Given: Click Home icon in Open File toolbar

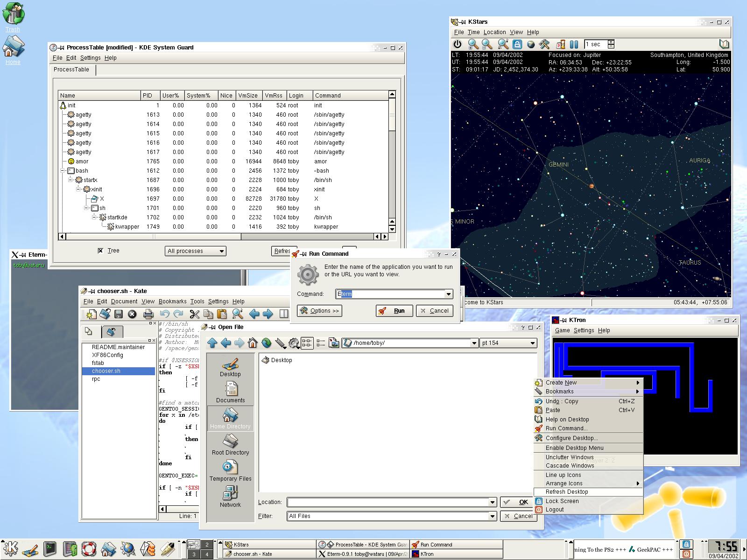Looking at the screenshot, I should tap(253, 343).
